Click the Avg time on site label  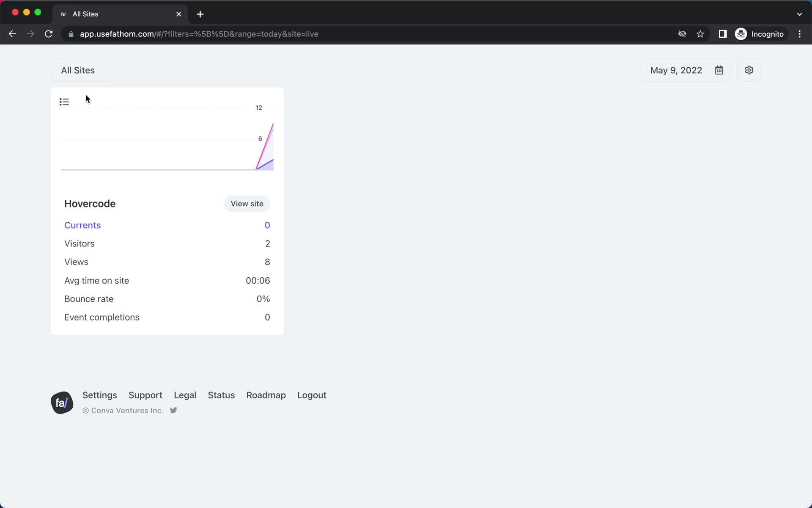point(96,280)
